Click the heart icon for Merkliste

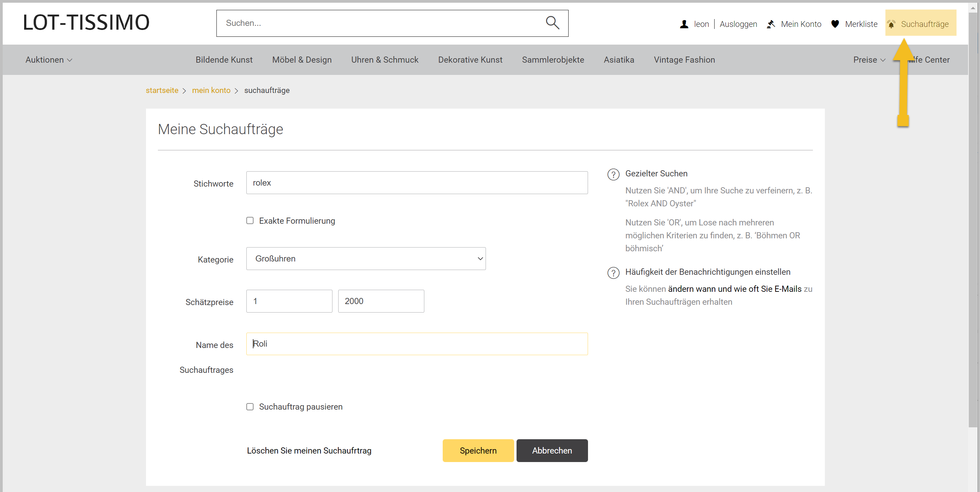click(x=835, y=24)
